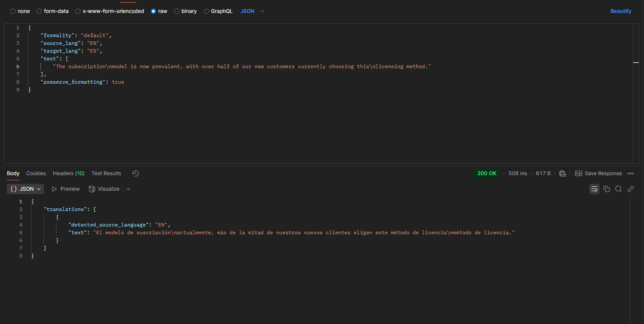Open the Test Results tab

[x=106, y=173]
